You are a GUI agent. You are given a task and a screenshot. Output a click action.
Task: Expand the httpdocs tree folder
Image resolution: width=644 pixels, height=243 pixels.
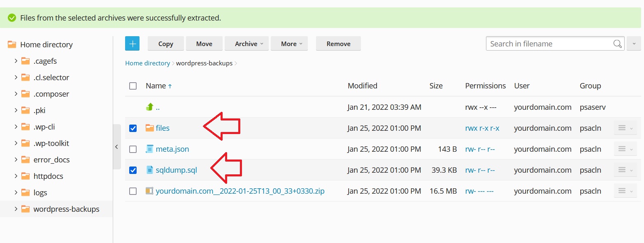[16, 176]
